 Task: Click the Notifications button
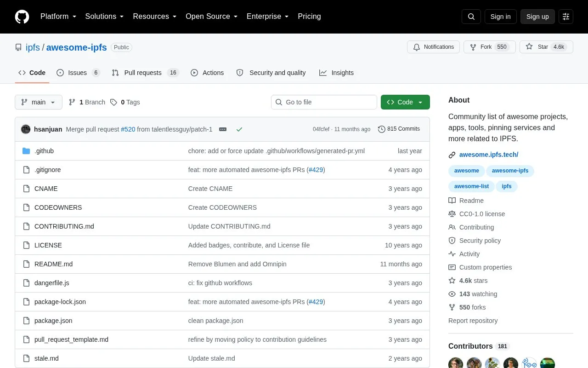click(433, 47)
